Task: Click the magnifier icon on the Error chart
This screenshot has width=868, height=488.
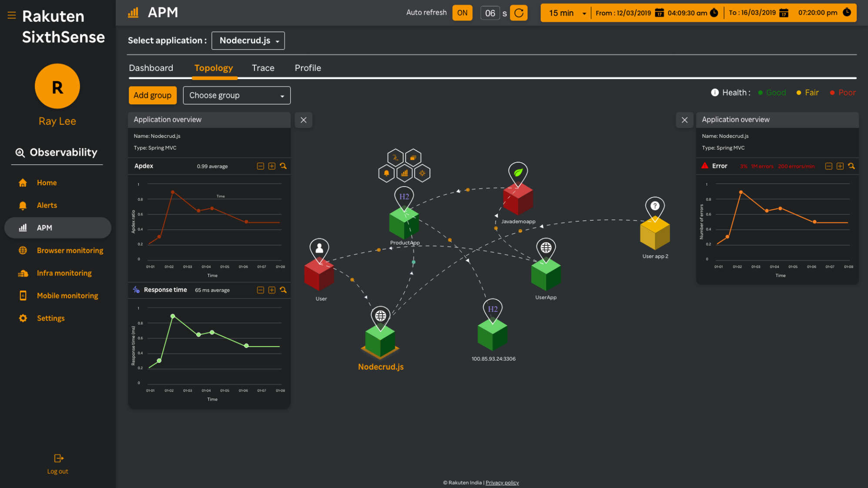Action: [852, 166]
